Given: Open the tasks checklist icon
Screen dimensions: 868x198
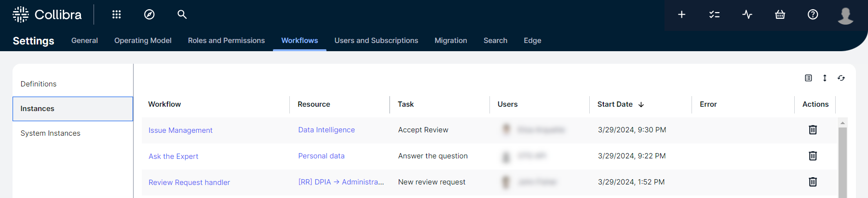Looking at the screenshot, I should point(714,14).
